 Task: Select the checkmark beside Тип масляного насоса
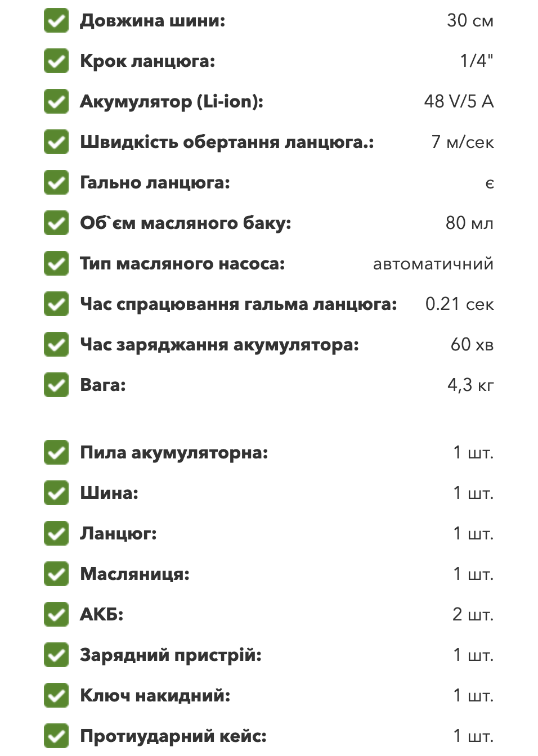pos(56,264)
